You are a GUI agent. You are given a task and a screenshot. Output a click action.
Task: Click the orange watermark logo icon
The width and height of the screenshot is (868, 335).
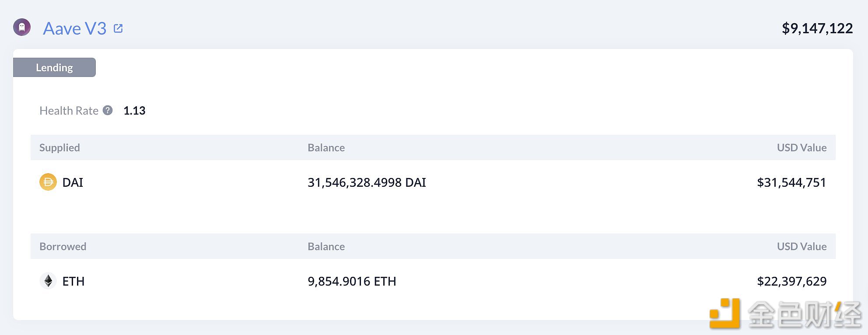coord(724,313)
